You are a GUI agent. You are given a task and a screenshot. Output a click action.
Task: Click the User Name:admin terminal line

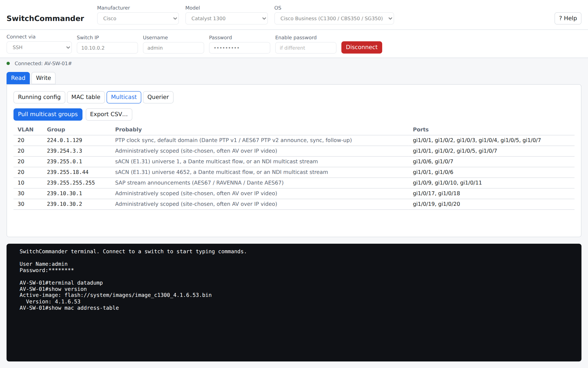(x=44, y=264)
